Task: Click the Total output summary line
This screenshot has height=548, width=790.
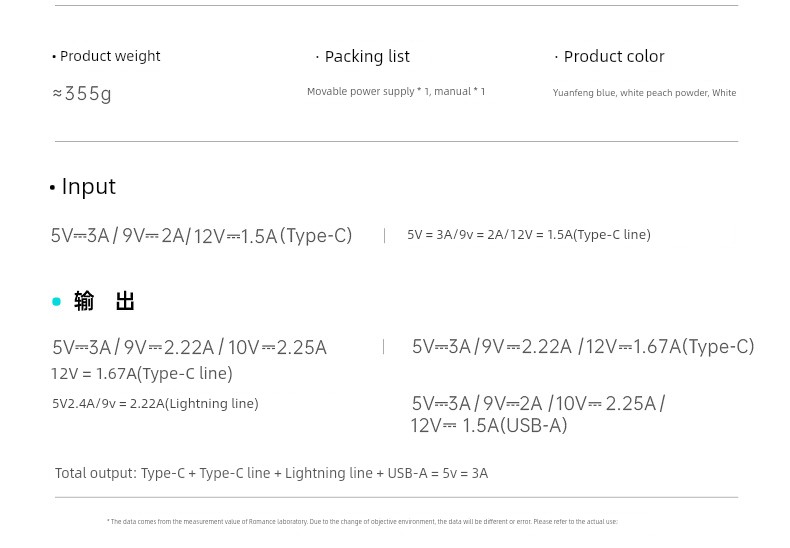Action: [x=272, y=473]
